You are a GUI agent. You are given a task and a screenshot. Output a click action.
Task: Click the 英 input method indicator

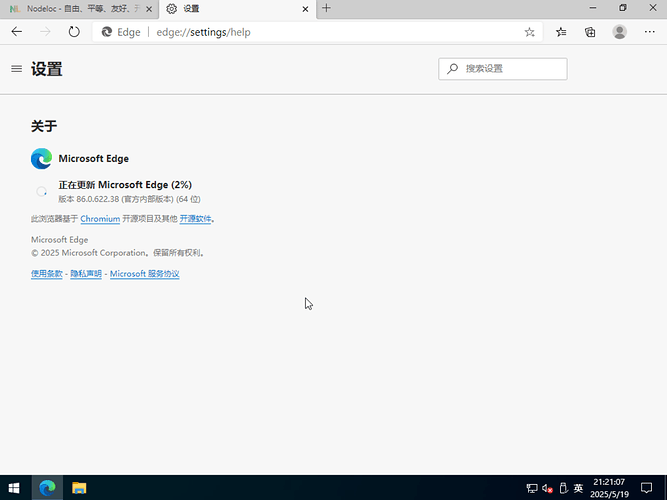tap(578, 488)
